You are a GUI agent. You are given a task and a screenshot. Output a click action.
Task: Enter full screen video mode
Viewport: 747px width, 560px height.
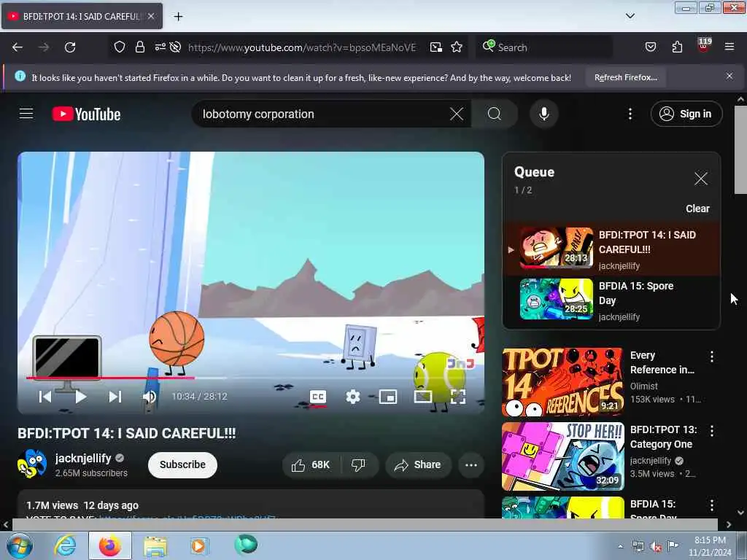pos(458,397)
